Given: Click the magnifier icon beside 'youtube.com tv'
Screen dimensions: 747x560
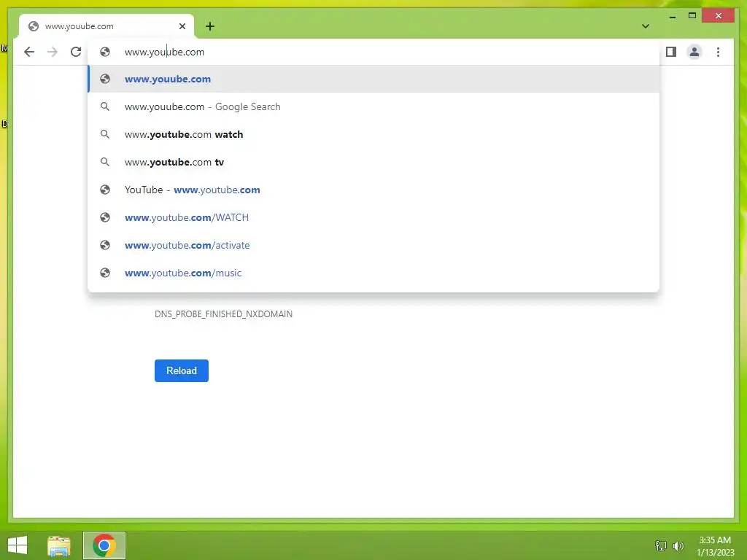Looking at the screenshot, I should [105, 162].
